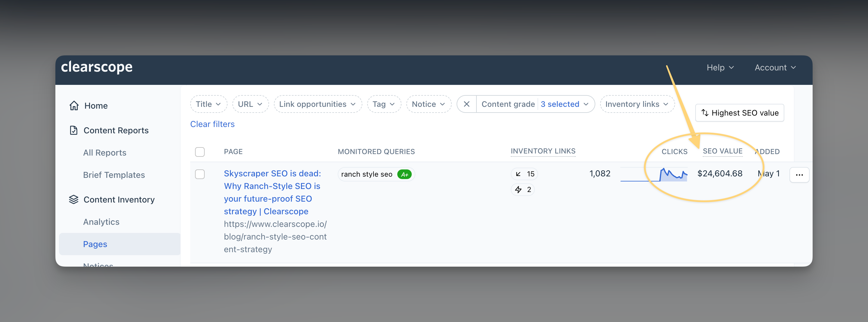Open the Skyscraper SEO is dead page link
Viewport: 868px width, 322px height.
(x=273, y=192)
